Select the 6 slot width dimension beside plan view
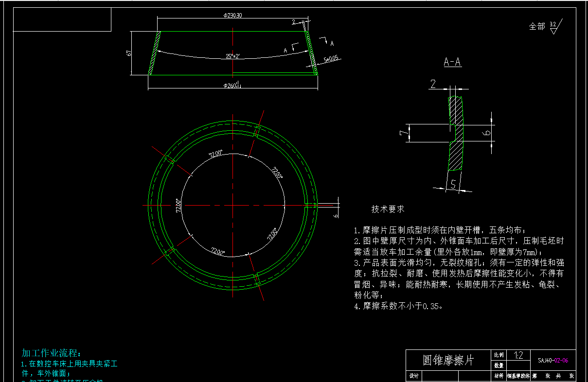 [336, 215]
